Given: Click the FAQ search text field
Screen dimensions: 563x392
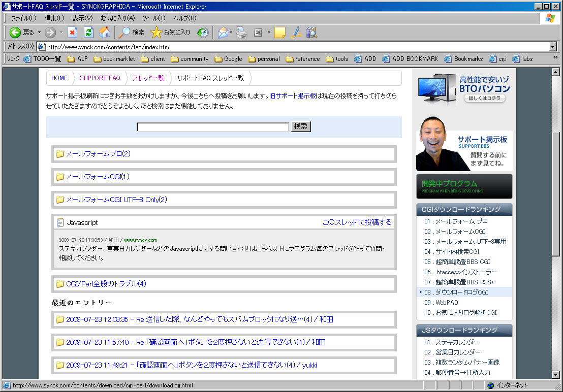Looking at the screenshot, I should click(x=212, y=127).
